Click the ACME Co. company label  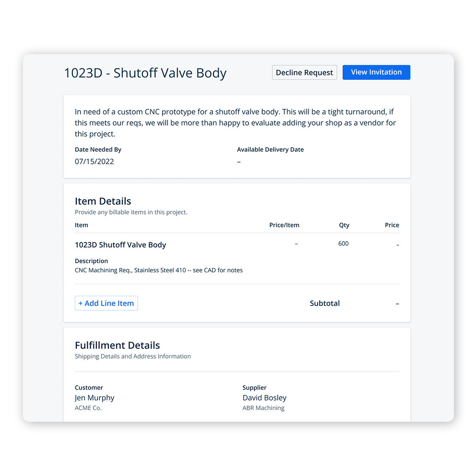point(88,408)
